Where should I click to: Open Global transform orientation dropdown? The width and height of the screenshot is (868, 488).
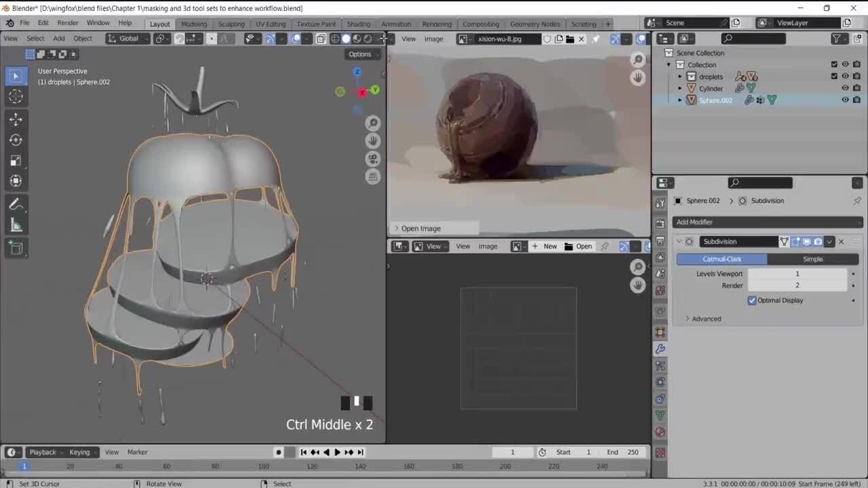coord(128,39)
